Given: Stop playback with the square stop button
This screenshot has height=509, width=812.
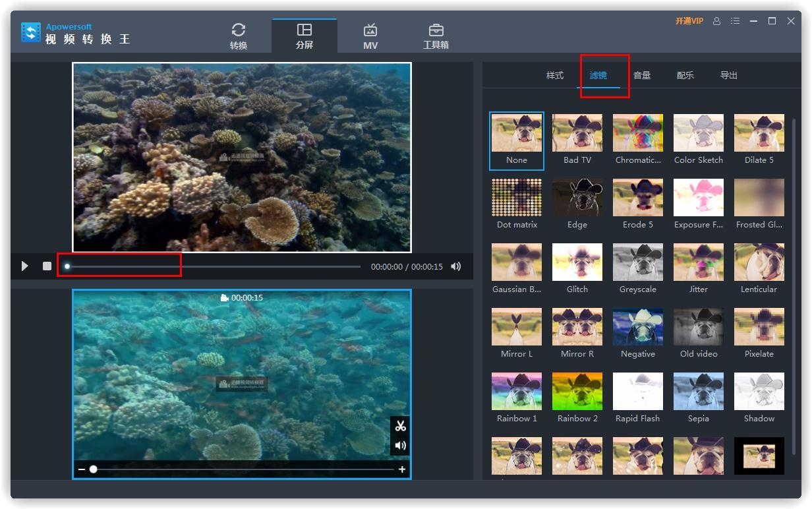Looking at the screenshot, I should tap(47, 266).
